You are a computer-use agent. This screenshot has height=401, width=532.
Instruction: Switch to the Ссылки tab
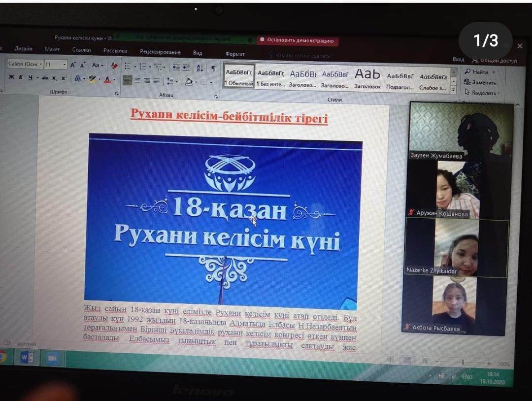pos(81,50)
